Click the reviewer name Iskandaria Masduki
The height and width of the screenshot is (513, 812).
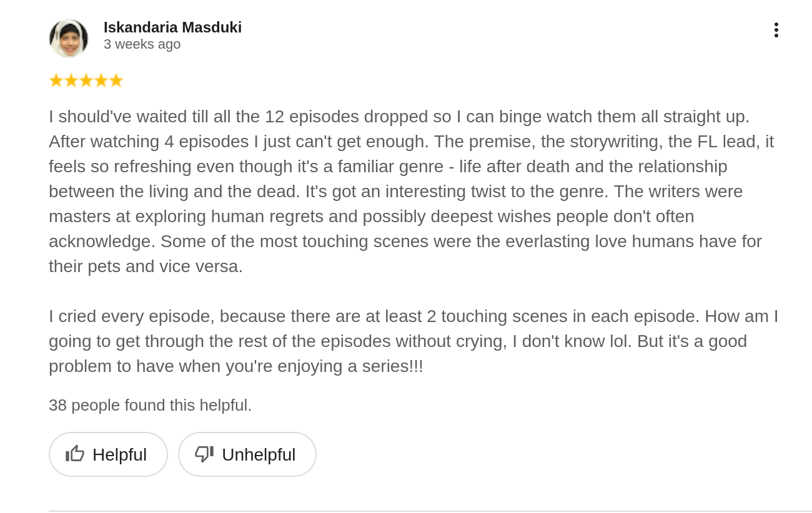click(172, 27)
